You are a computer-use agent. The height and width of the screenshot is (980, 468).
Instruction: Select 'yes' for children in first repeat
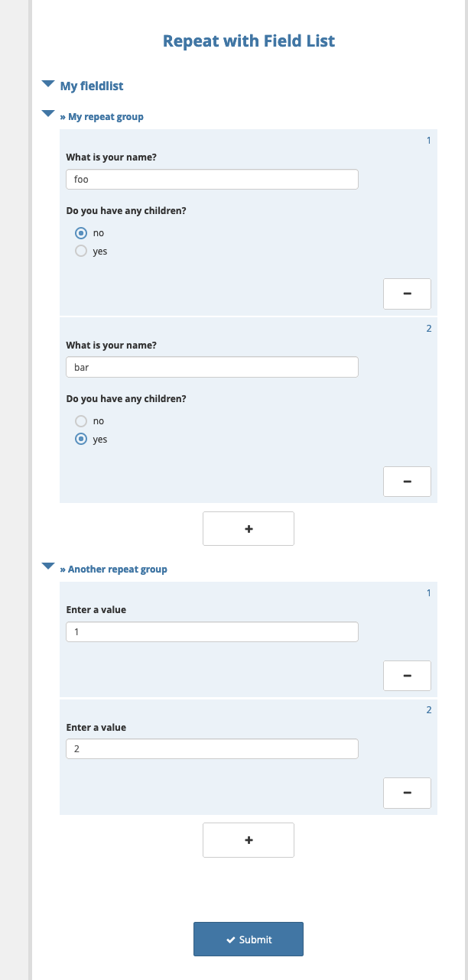[81, 251]
